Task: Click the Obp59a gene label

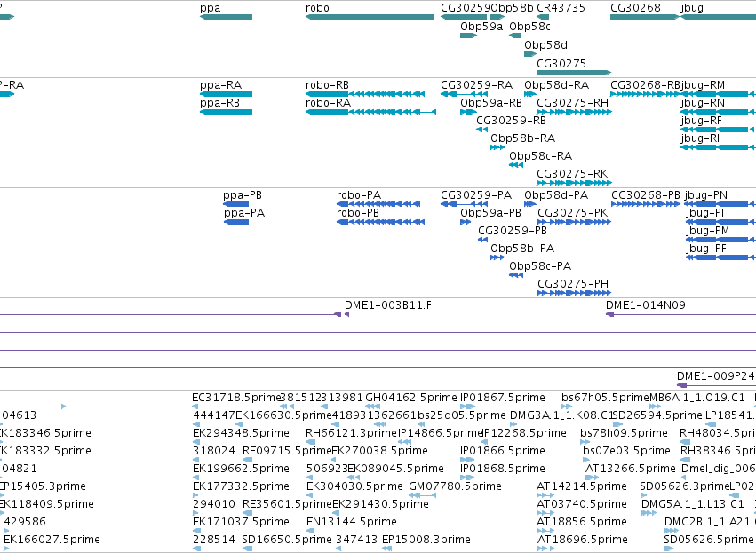Action: coord(481,27)
